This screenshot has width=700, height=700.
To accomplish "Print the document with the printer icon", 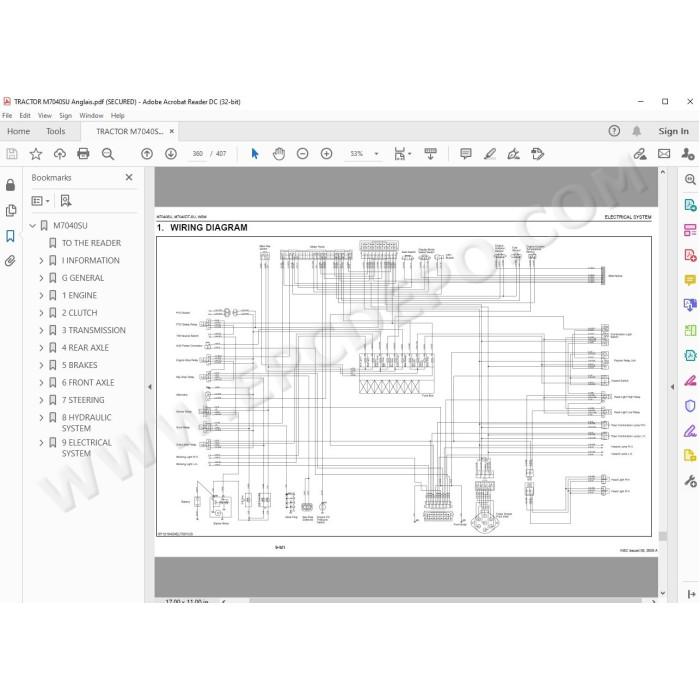I will (x=83, y=154).
